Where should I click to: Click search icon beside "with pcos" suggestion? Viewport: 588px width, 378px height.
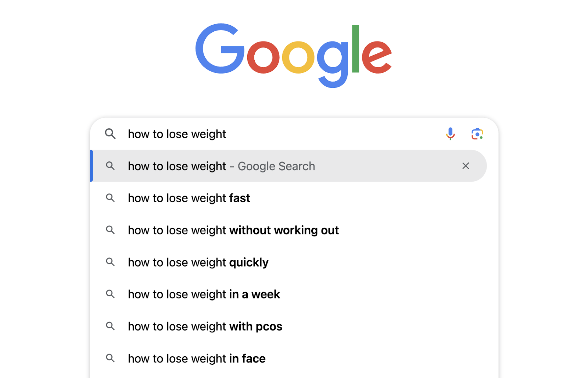(x=110, y=326)
